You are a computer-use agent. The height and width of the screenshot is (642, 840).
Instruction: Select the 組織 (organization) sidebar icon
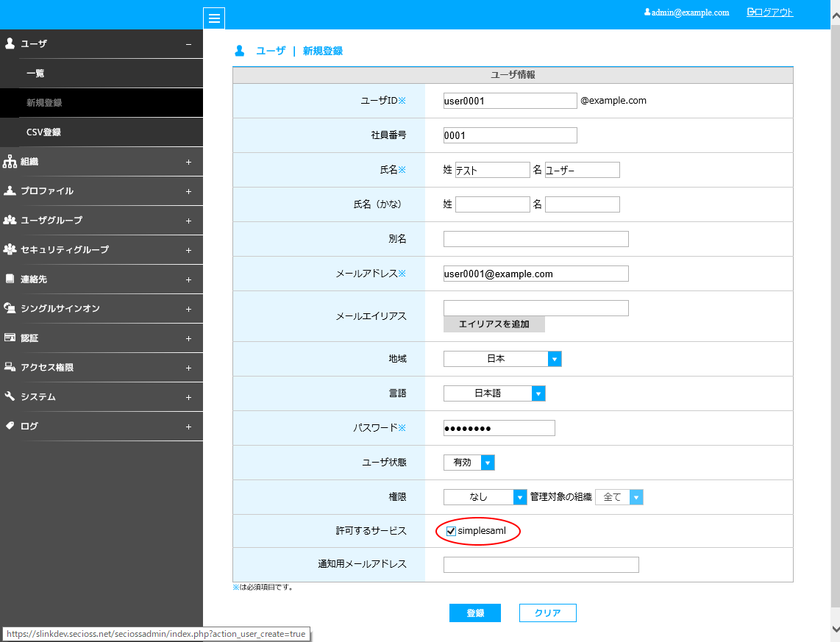[x=10, y=161]
